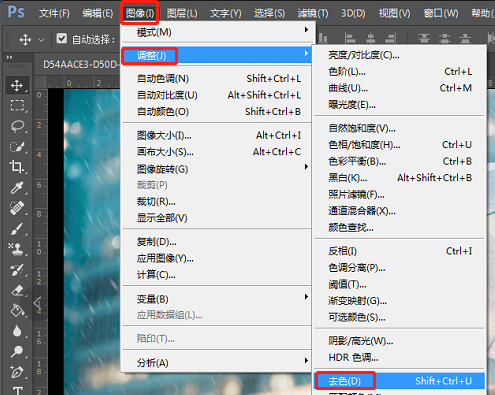Select the Pen tool
The height and width of the screenshot is (395, 495).
click(17, 372)
